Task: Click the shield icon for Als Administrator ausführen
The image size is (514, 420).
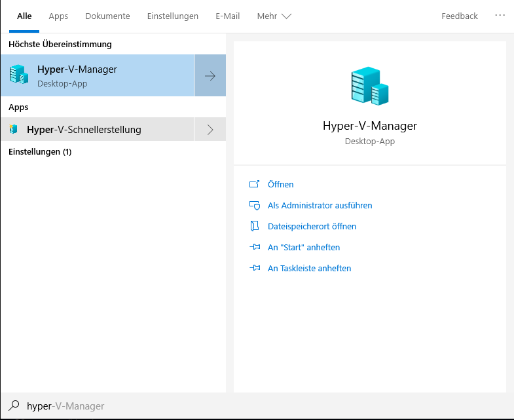Action: (x=255, y=206)
